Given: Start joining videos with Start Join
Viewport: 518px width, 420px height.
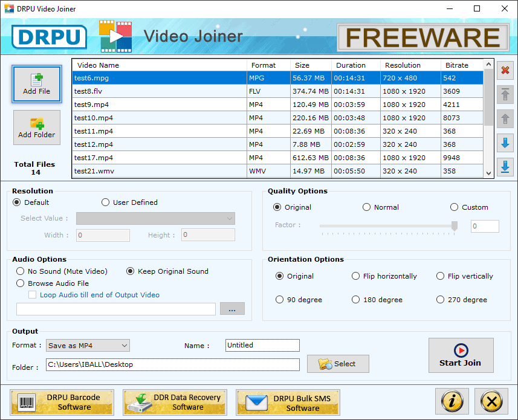Looking at the screenshot, I should 461,355.
